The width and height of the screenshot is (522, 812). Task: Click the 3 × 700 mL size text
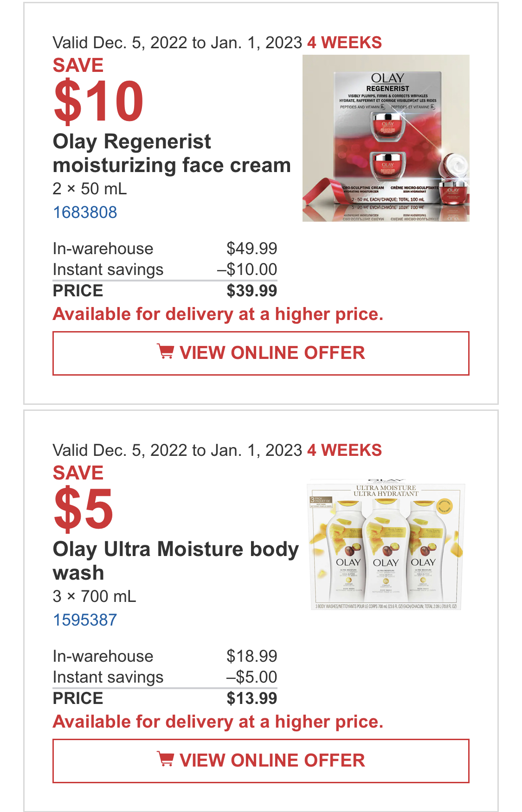click(x=94, y=596)
